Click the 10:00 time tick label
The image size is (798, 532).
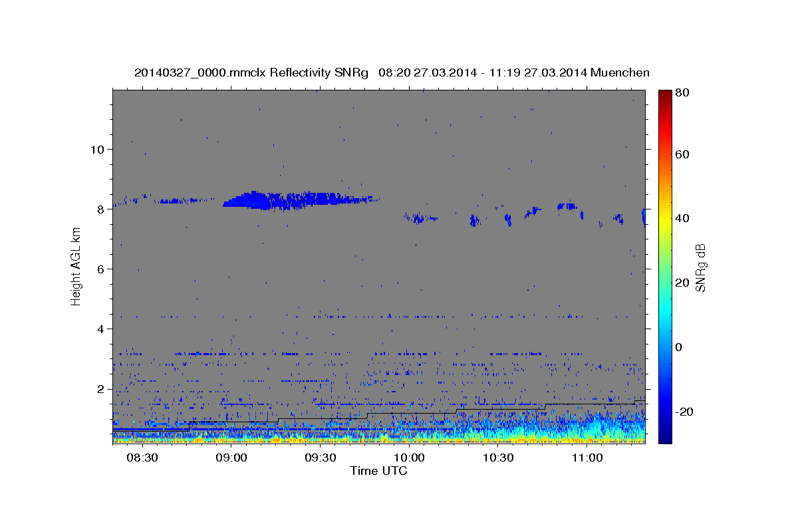(410, 458)
